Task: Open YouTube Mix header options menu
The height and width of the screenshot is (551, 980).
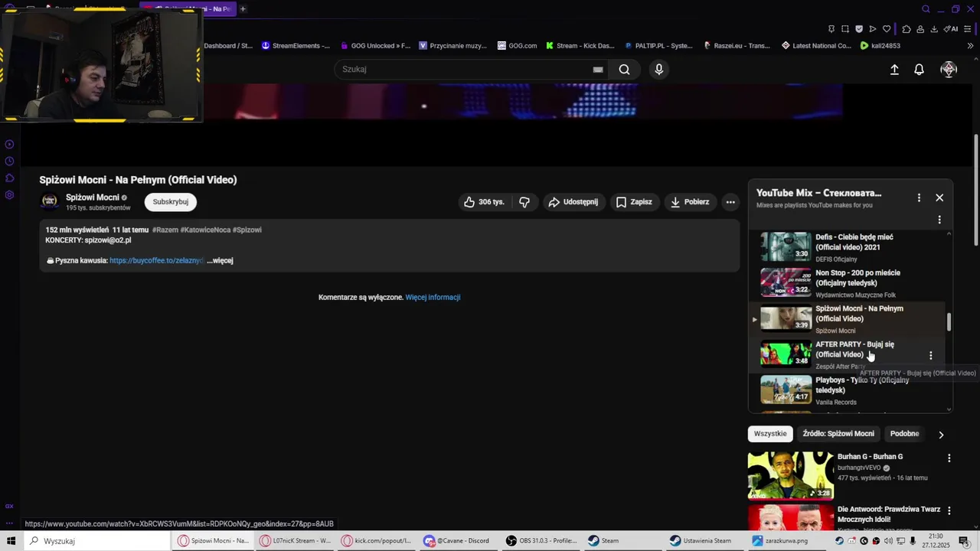Action: [919, 197]
